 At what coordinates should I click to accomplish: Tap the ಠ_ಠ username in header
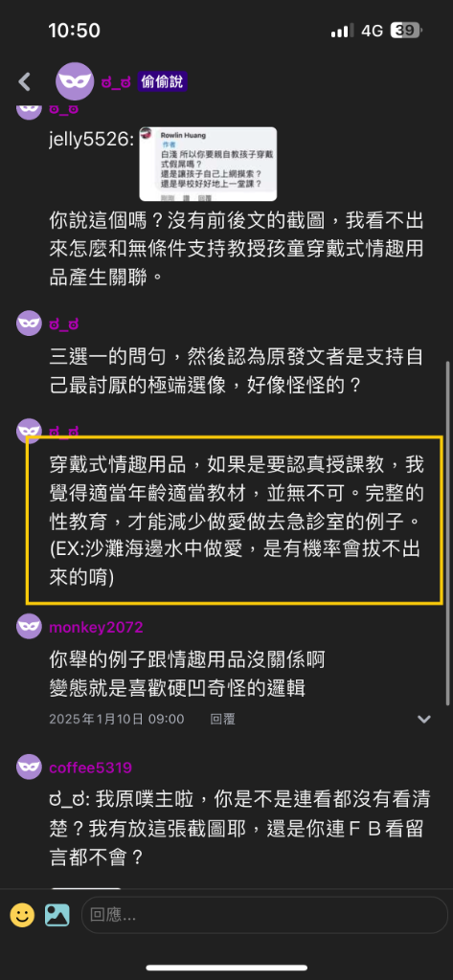pyautogui.click(x=116, y=82)
